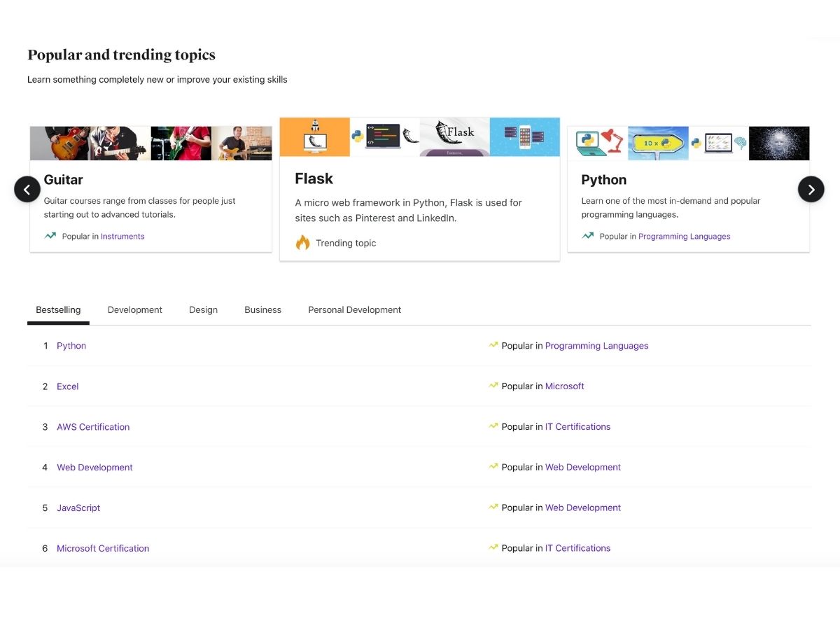The height and width of the screenshot is (630, 840).
Task: Follow Programming Languages link in Python card
Action: coord(684,237)
